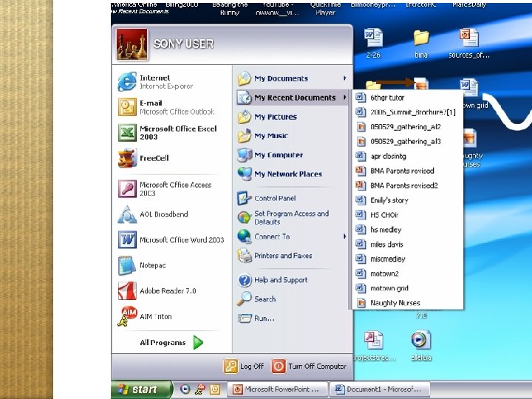Click Windows Media Player quick launch icon

(185, 389)
